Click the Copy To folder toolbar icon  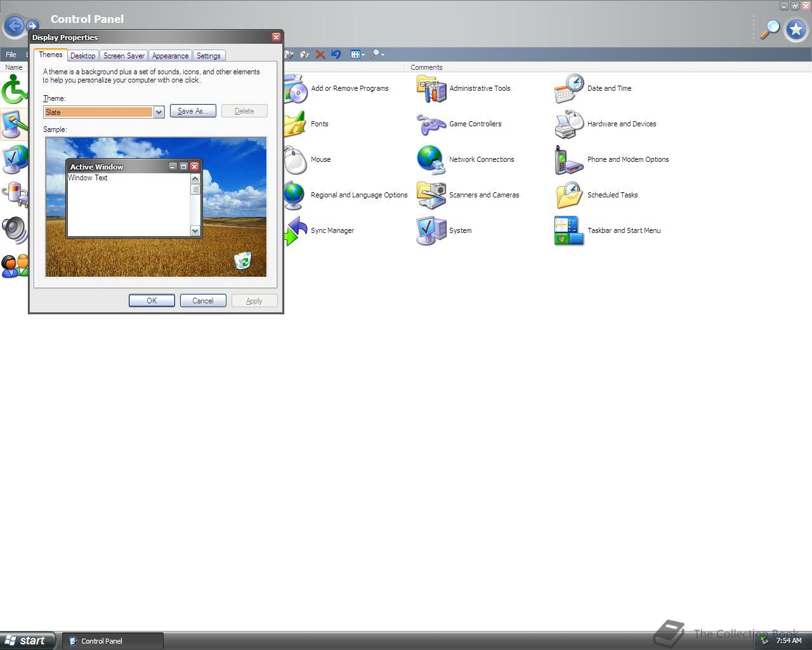tap(304, 55)
